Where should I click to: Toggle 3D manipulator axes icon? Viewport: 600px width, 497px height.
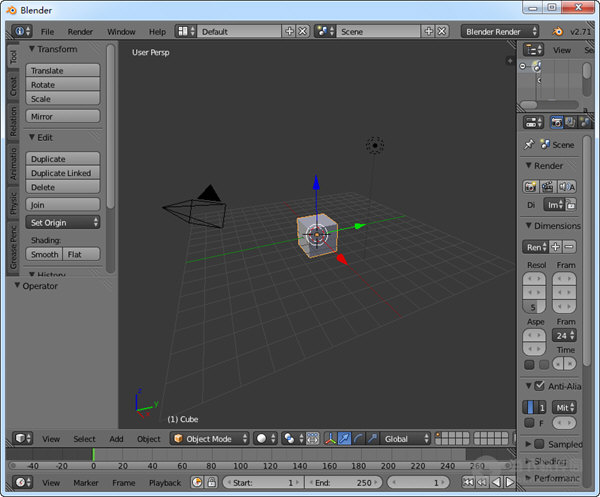point(331,438)
